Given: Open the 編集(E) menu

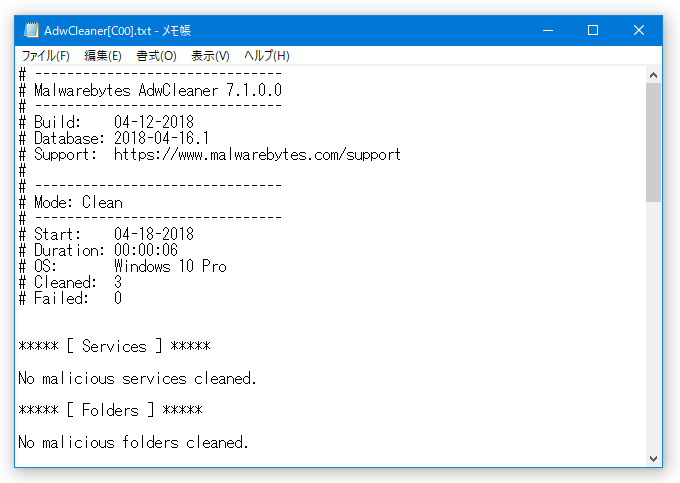Looking at the screenshot, I should click(102, 55).
